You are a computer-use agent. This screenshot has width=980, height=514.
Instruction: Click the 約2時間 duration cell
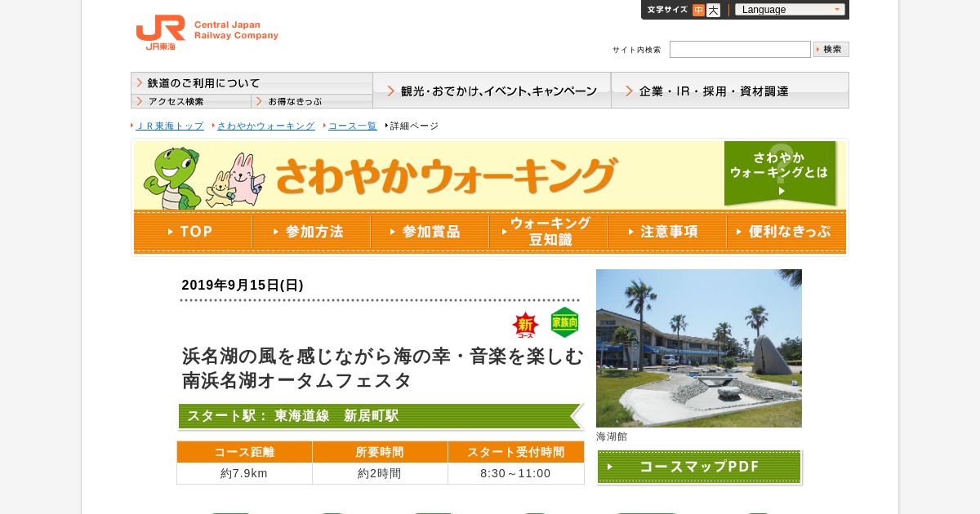380,473
